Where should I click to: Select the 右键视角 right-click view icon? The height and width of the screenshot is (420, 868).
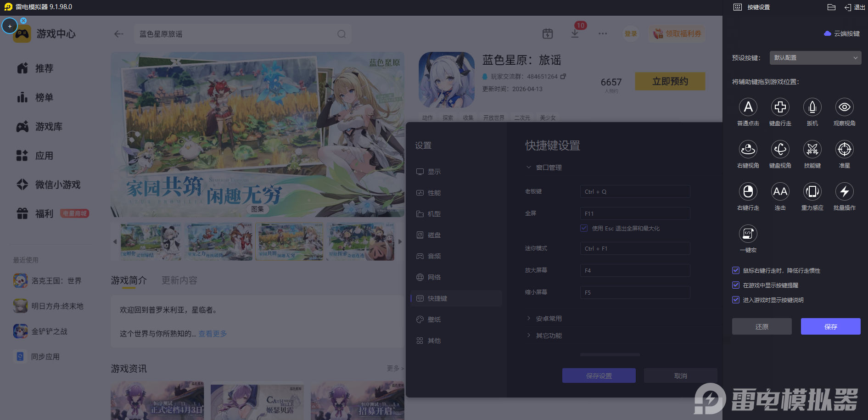click(x=748, y=149)
